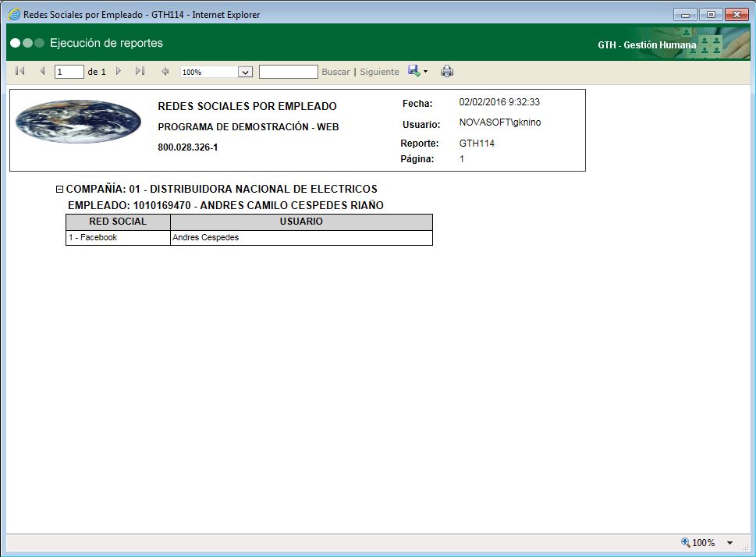Click the USUARIO column header
This screenshot has height=557, width=756.
pyautogui.click(x=301, y=222)
